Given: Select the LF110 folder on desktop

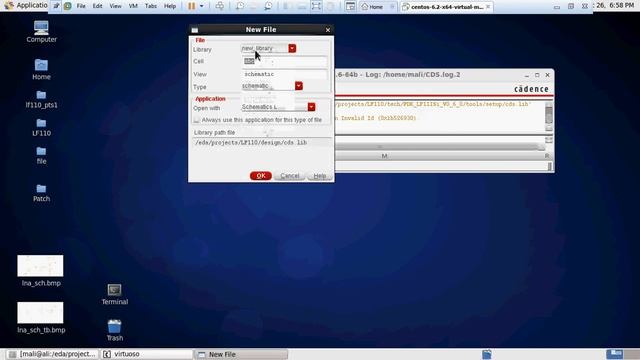Looking at the screenshot, I should point(41,127).
